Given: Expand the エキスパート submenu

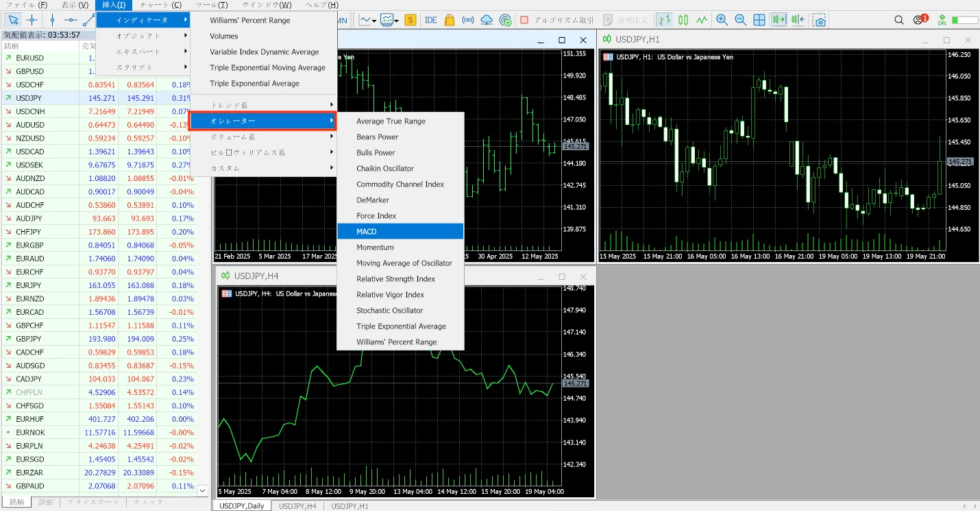Looking at the screenshot, I should [x=143, y=51].
